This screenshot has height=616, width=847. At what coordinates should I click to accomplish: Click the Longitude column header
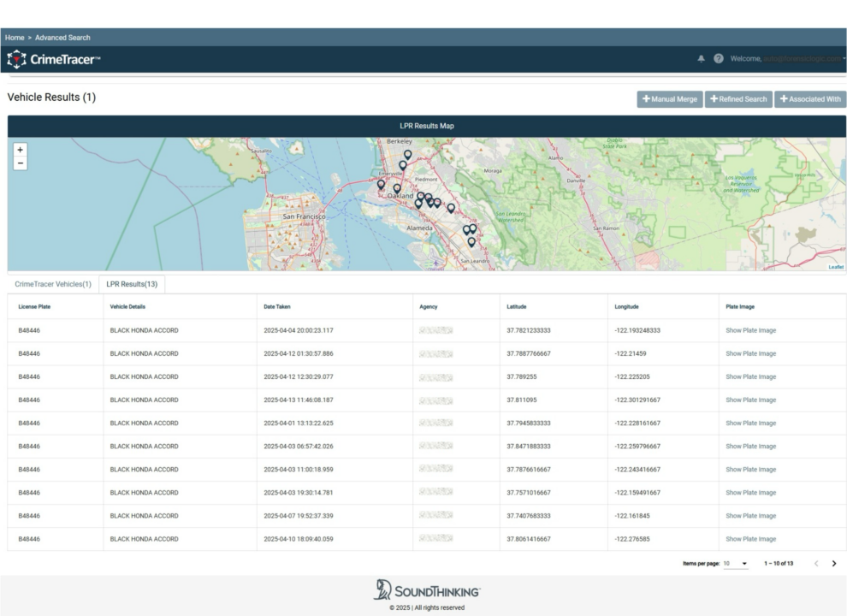pyautogui.click(x=626, y=307)
